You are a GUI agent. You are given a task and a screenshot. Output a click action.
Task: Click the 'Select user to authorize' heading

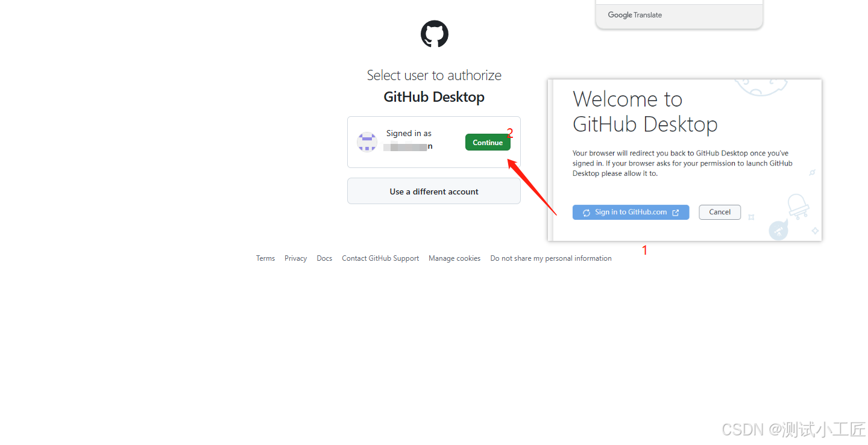(434, 75)
